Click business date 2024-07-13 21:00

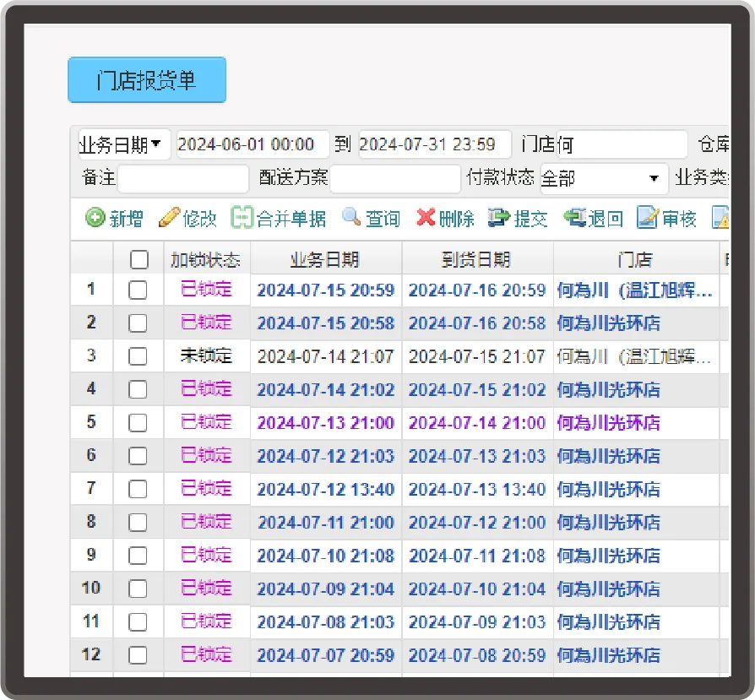pos(326,423)
